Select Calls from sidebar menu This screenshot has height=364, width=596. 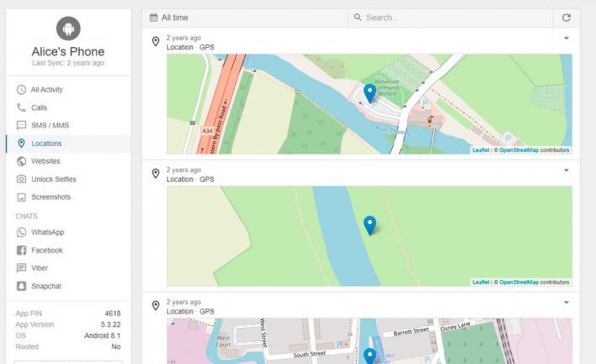click(39, 107)
